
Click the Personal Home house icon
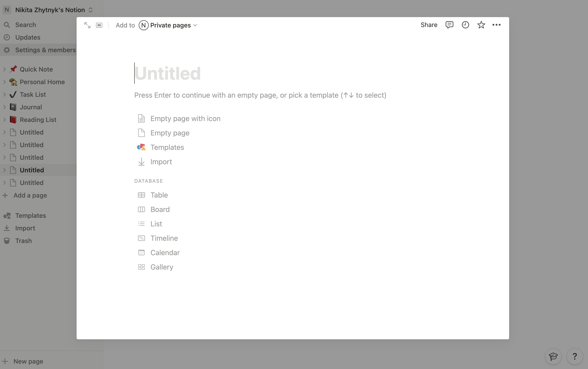(13, 82)
